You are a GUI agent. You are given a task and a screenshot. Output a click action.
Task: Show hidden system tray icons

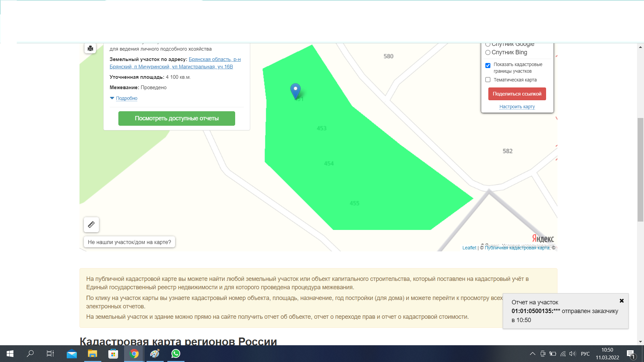point(532,354)
